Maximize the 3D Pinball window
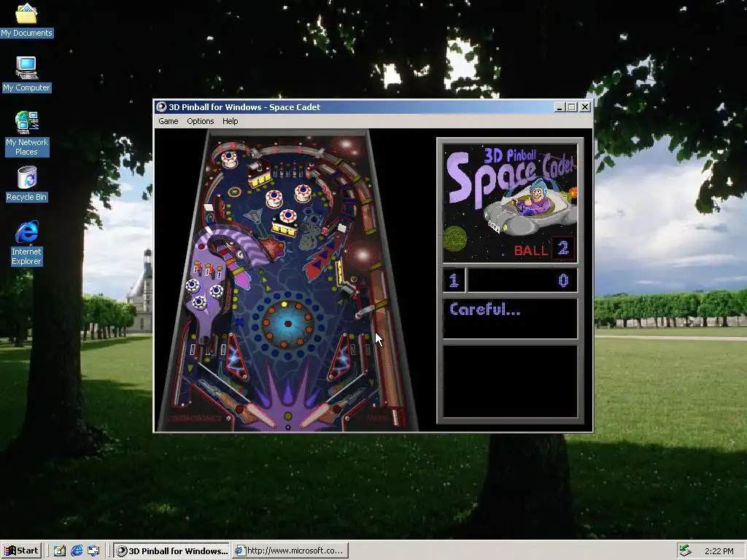This screenshot has width=747, height=560. 572,107
